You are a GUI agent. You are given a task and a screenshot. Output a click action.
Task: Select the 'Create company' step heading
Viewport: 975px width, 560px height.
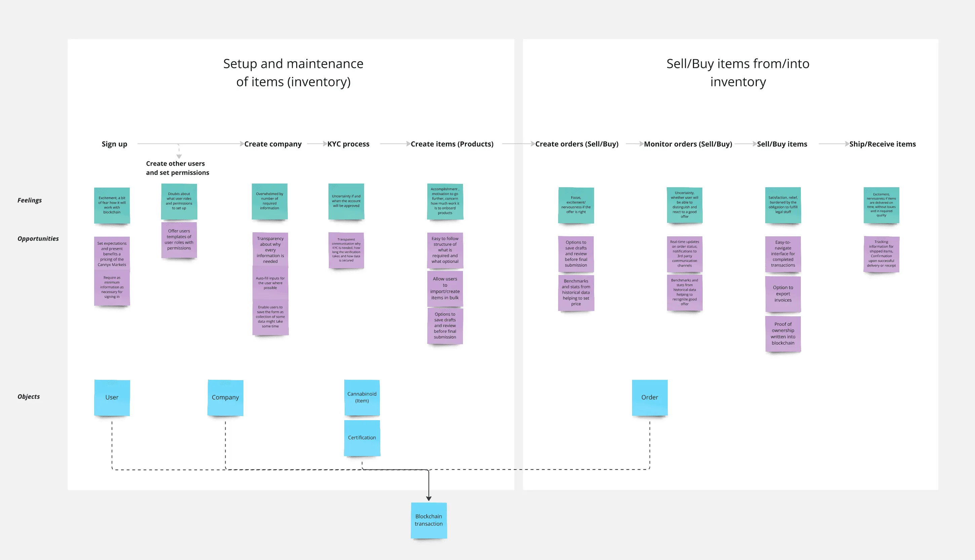273,144
